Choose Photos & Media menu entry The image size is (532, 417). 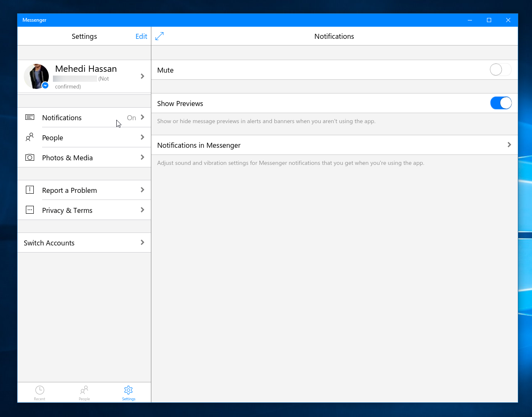point(84,157)
